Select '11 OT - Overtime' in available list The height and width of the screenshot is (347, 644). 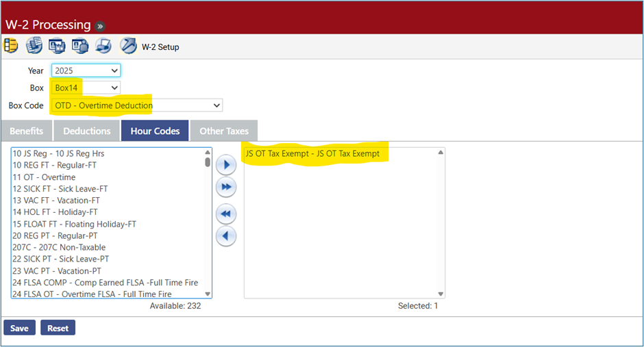click(45, 177)
